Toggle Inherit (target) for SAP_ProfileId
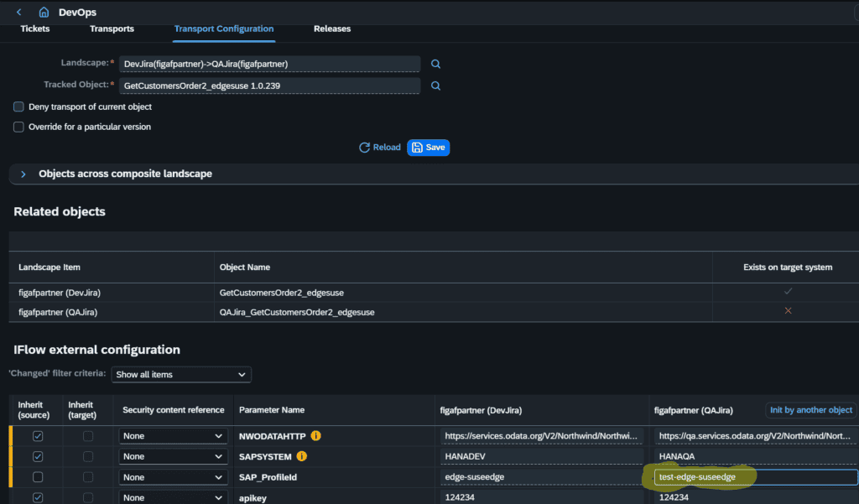859x504 pixels. pyautogui.click(x=87, y=477)
